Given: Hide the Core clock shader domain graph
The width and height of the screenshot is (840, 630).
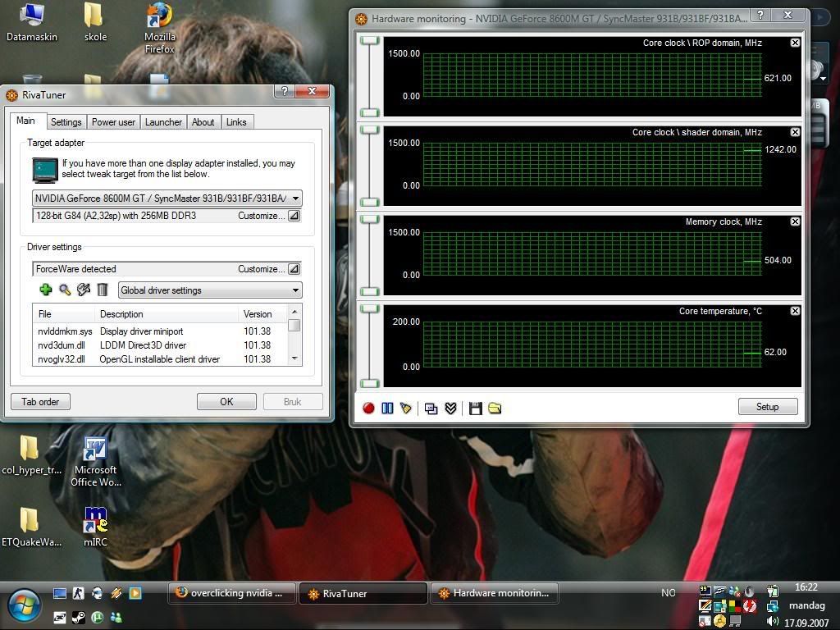Looking at the screenshot, I should tap(795, 132).
